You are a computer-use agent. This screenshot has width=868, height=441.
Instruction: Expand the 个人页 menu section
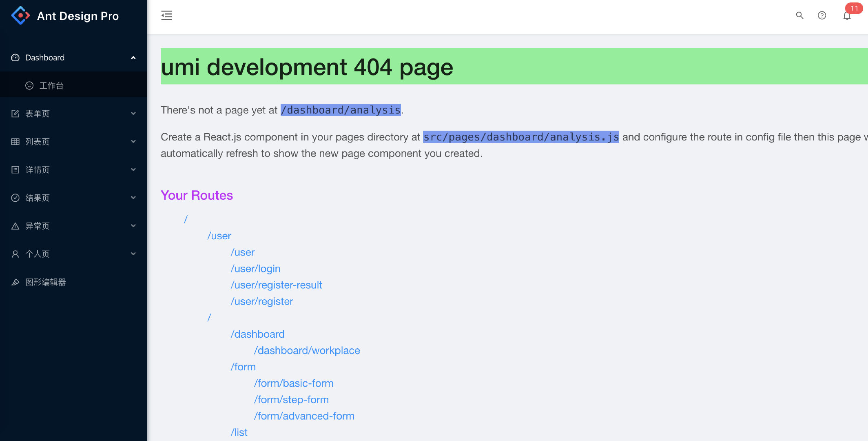pyautogui.click(x=133, y=254)
